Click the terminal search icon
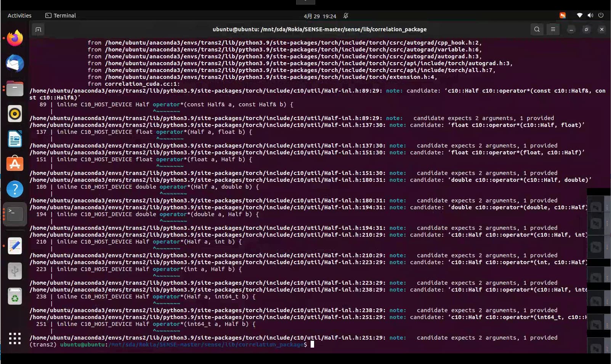 coord(537,29)
